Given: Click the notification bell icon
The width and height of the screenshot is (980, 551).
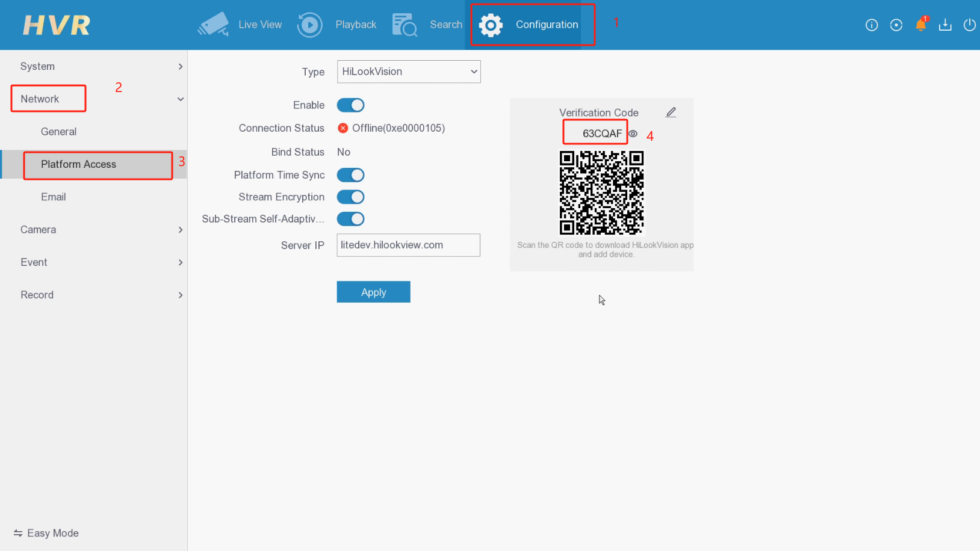Looking at the screenshot, I should coord(920,25).
